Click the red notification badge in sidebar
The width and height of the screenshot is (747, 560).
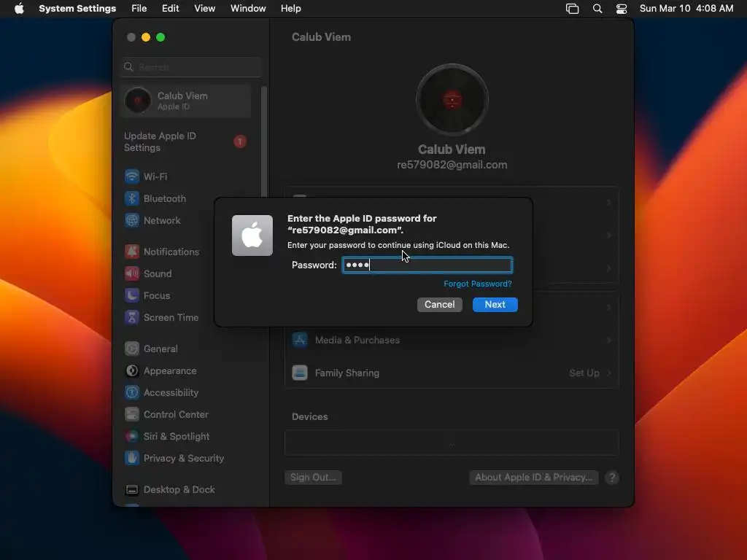[240, 141]
